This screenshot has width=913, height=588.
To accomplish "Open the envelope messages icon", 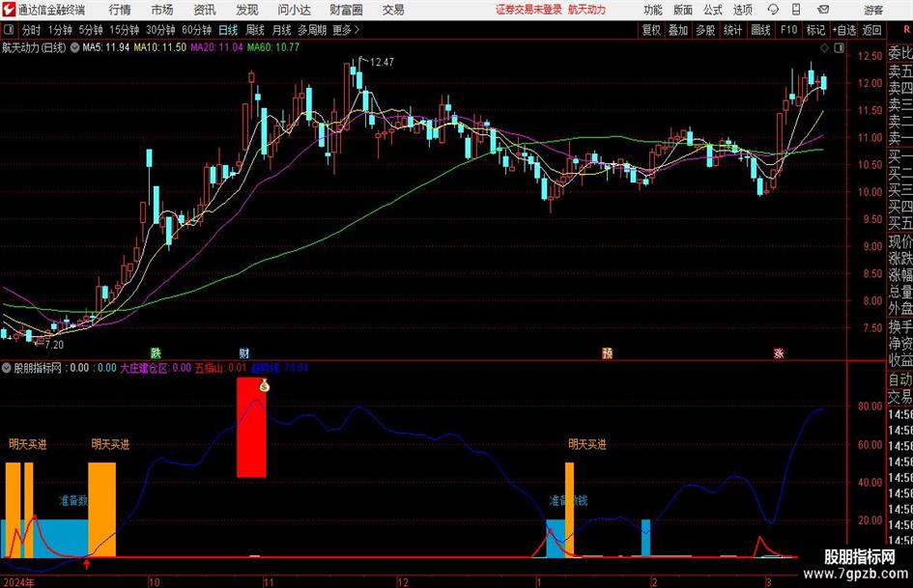I will pos(823,10).
